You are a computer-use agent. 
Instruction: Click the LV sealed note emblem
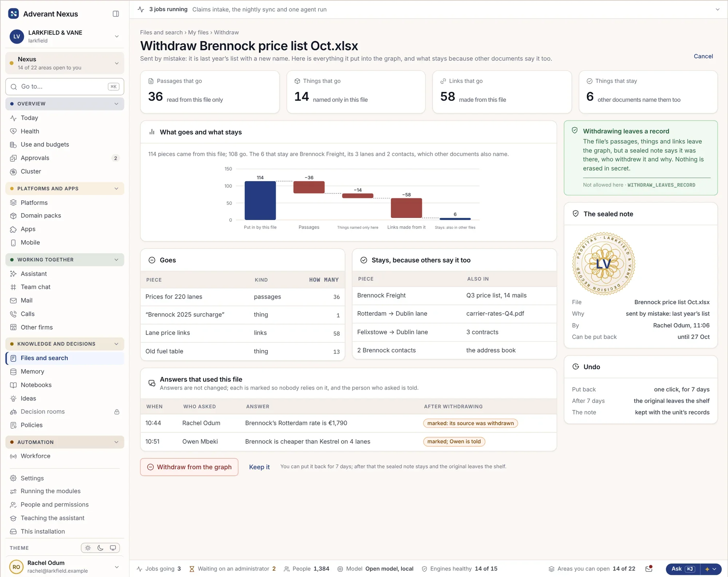coord(604,264)
